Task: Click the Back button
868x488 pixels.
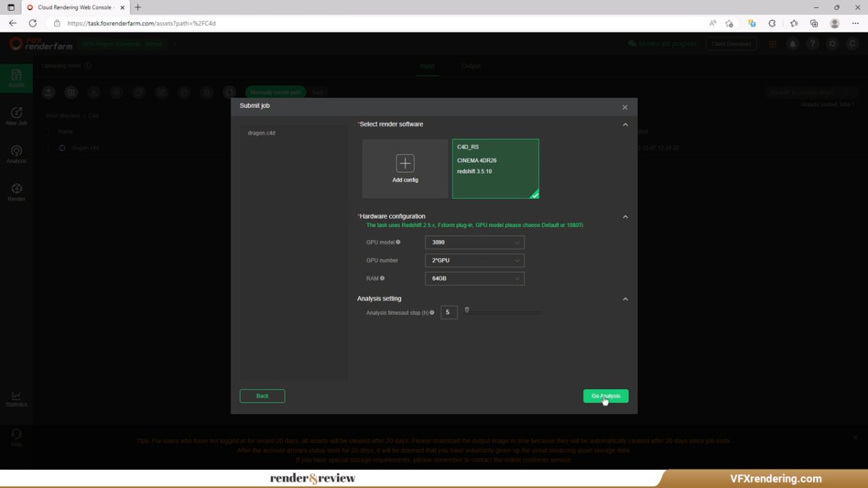Action: point(262,396)
